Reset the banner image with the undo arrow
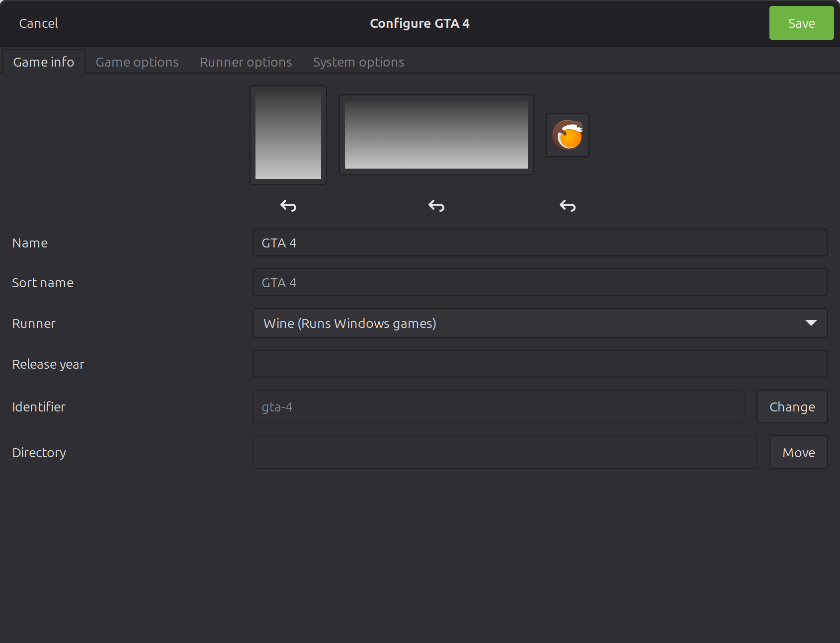 tap(436, 206)
